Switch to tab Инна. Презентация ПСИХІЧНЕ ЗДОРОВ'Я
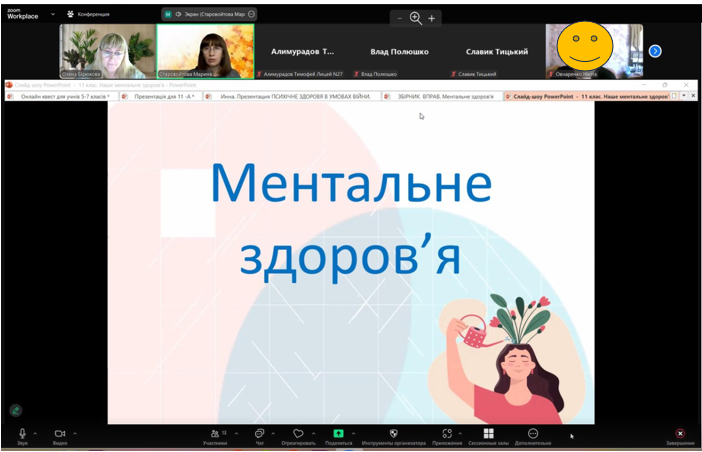The height and width of the screenshot is (452, 702). click(x=292, y=96)
